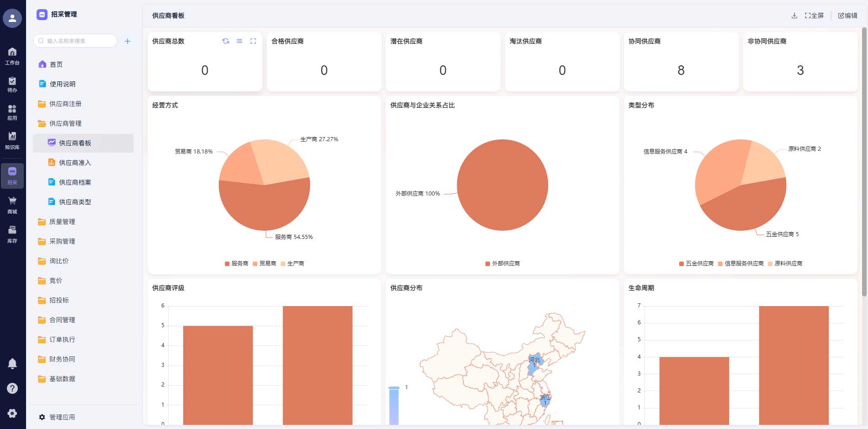The width and height of the screenshot is (868, 429).
Task: Open the settings gear in left rail
Action: point(12,413)
